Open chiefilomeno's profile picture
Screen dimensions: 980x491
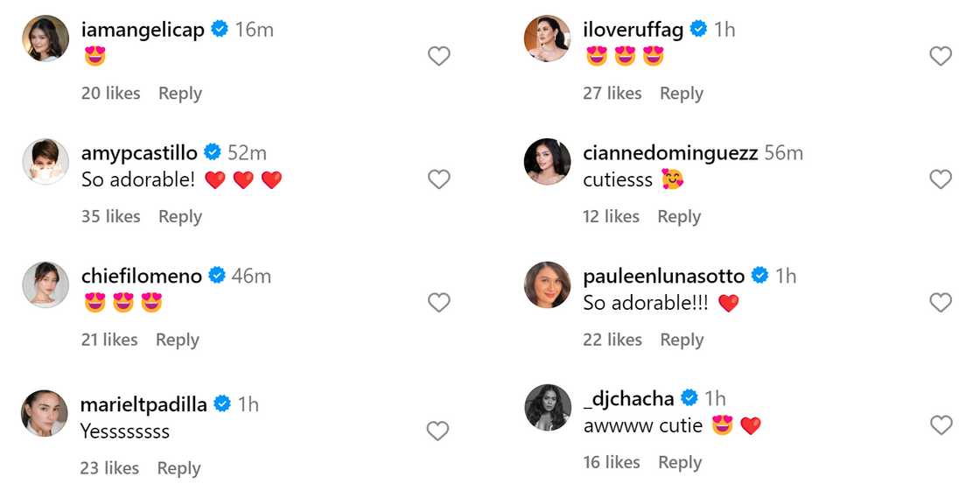click(45, 285)
